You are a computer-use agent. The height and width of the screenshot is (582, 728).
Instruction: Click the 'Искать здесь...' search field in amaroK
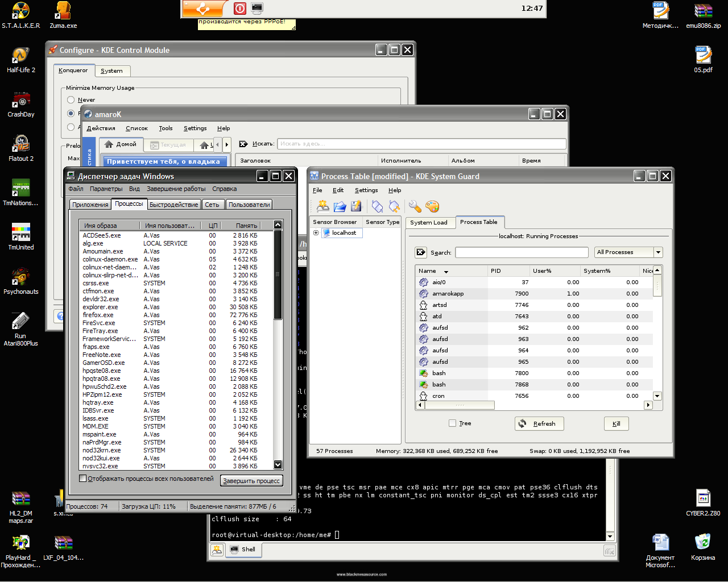421,144
